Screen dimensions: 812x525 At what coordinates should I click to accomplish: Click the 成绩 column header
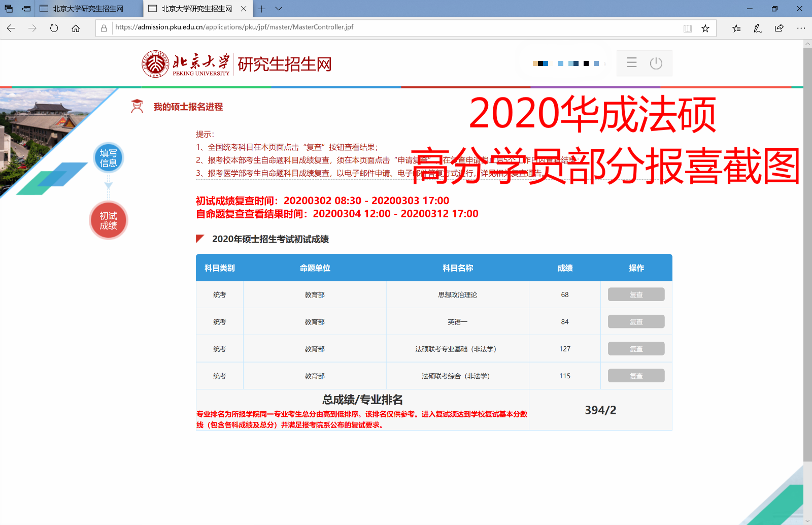[565, 268]
